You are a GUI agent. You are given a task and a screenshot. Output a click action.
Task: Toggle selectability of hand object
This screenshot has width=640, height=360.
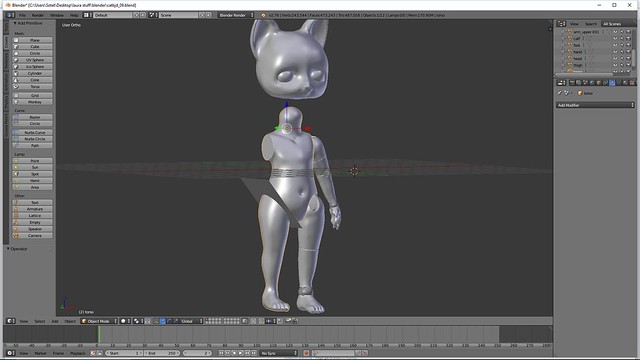pos(622,52)
